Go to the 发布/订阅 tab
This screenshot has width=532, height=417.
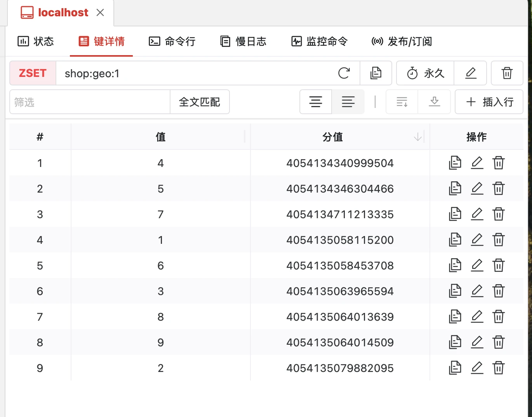point(402,42)
